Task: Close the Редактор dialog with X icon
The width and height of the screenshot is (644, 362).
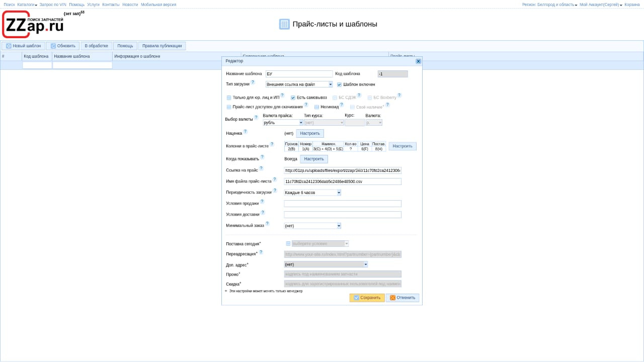Action: point(418,61)
